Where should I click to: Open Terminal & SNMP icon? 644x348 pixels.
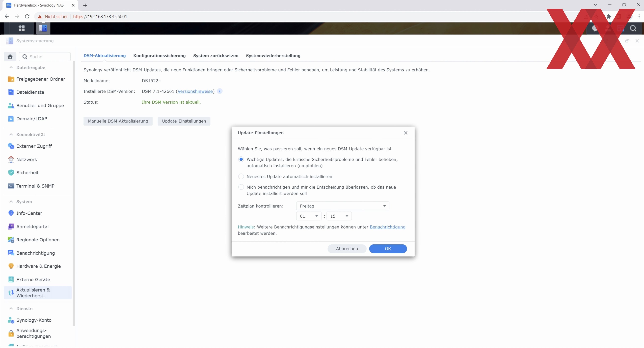(11, 186)
